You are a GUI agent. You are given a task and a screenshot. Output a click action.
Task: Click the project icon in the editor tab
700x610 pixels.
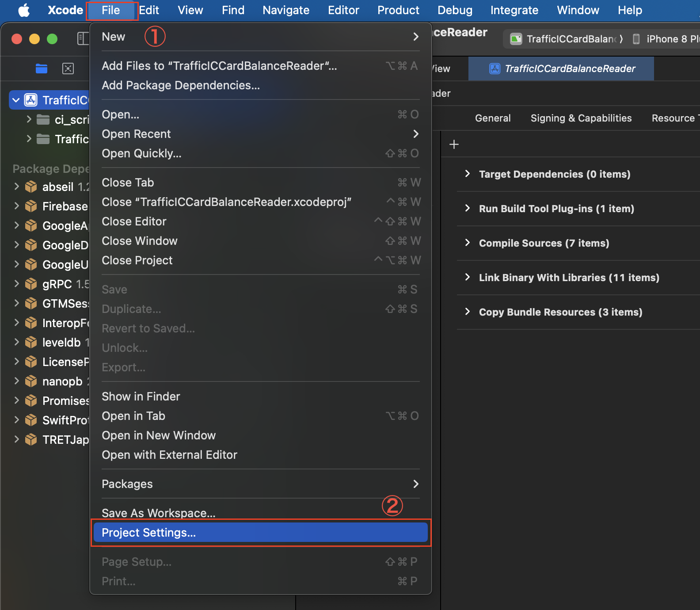(x=495, y=69)
